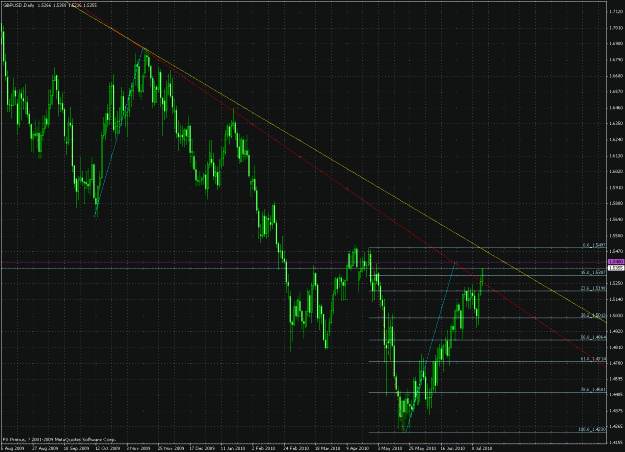Screen dimensions: 625x452
Task: Click the 11 Jan 2010 date label
Action: [234, 448]
